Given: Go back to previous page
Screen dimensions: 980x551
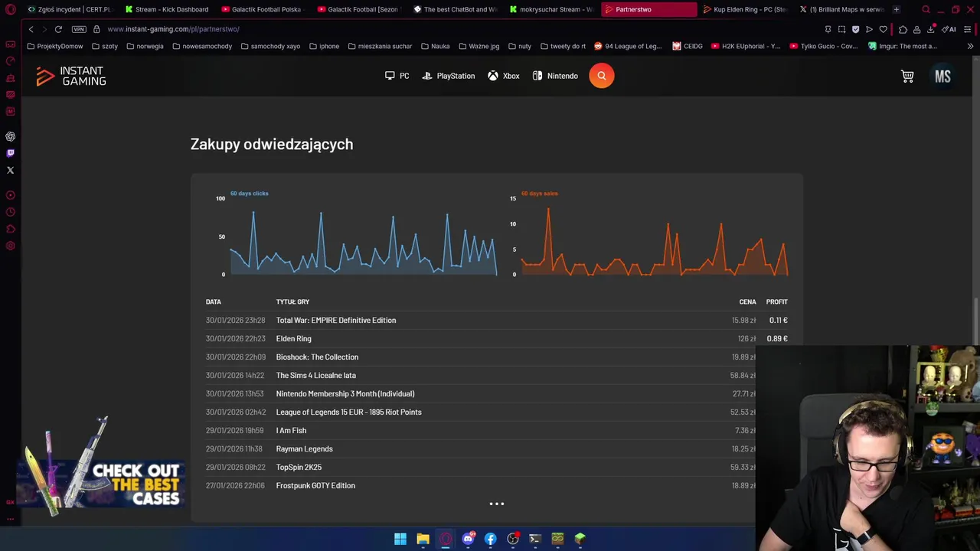Looking at the screenshot, I should pos(31,29).
